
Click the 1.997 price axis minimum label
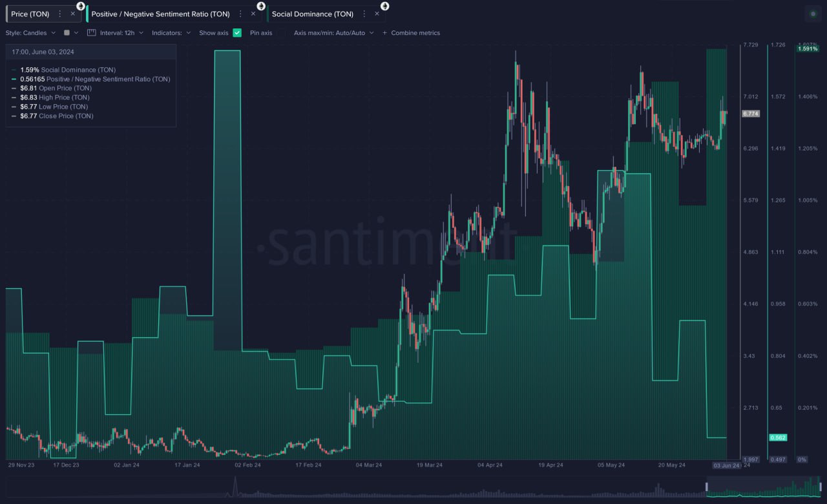click(x=750, y=459)
